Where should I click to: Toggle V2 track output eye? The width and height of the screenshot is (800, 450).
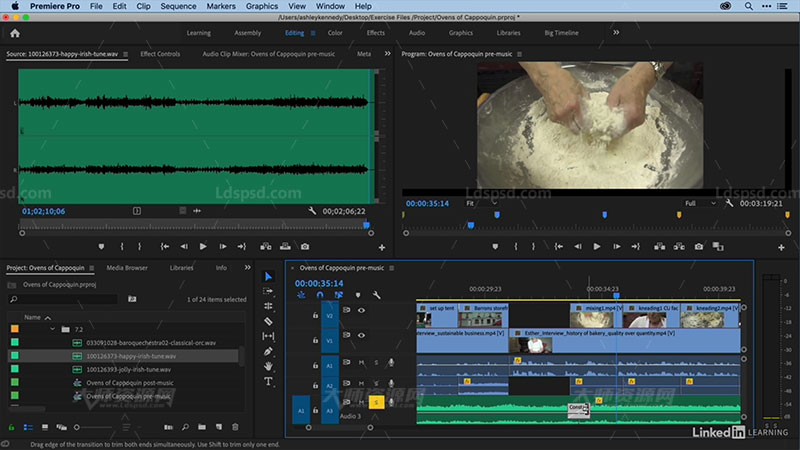click(x=361, y=310)
